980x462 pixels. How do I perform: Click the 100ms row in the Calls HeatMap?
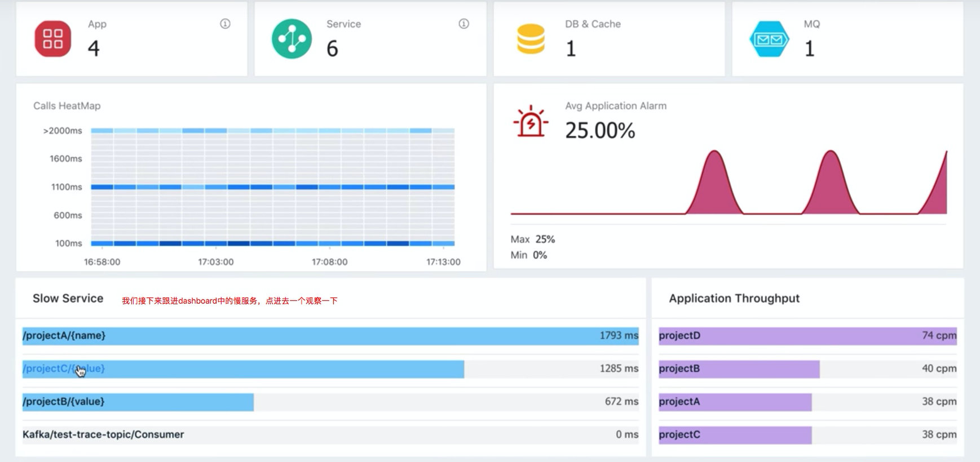click(272, 243)
